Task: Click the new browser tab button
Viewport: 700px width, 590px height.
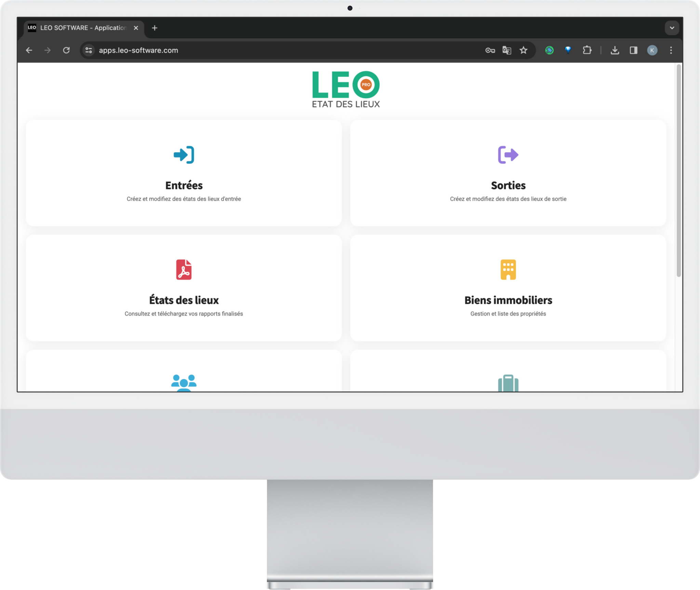Action: pyautogui.click(x=156, y=27)
